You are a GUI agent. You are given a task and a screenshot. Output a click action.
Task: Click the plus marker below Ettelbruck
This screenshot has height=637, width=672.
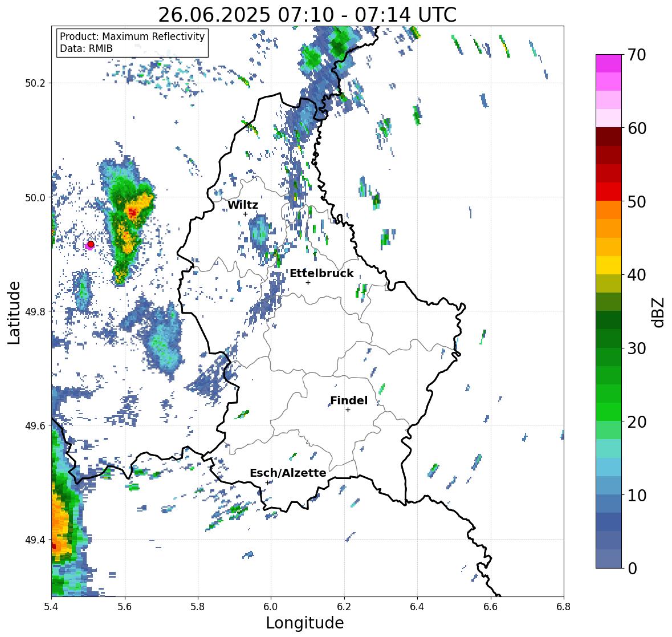pos(308,282)
